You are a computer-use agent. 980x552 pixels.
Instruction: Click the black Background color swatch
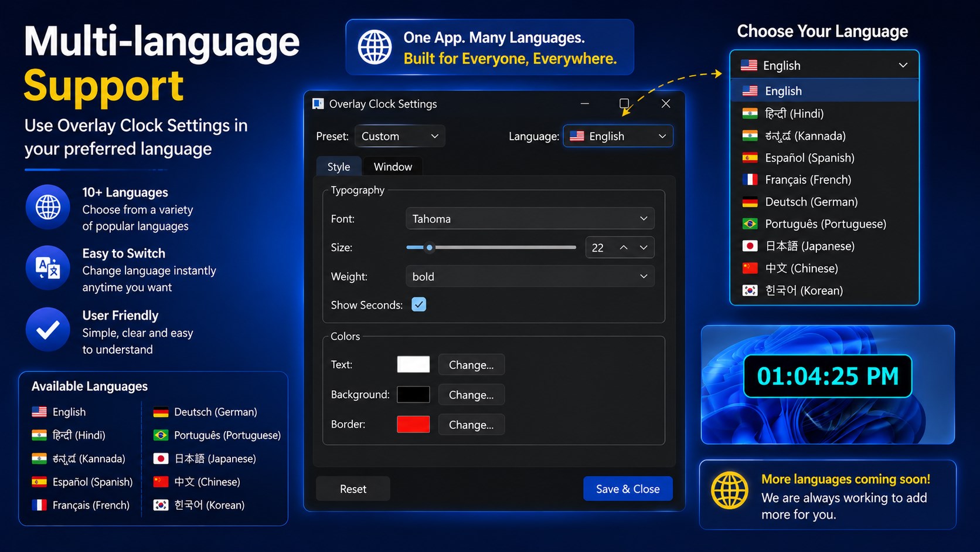click(413, 394)
